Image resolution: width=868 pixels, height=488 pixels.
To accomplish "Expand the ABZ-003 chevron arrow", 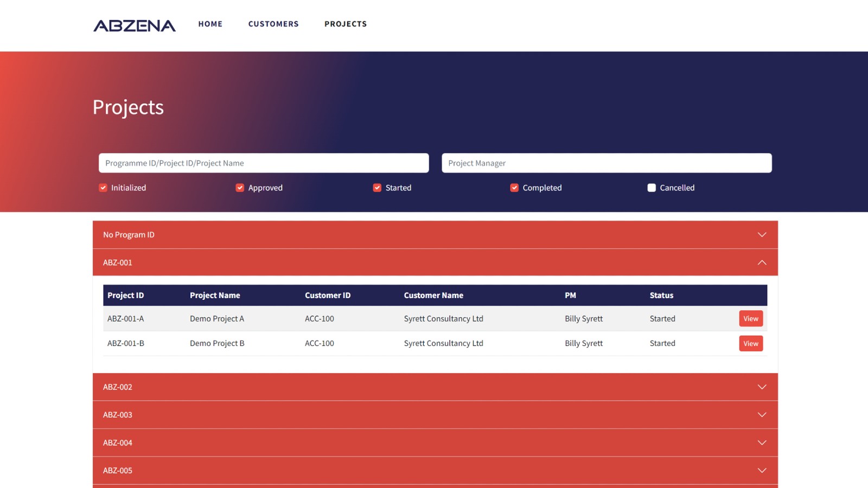I will coord(762,415).
